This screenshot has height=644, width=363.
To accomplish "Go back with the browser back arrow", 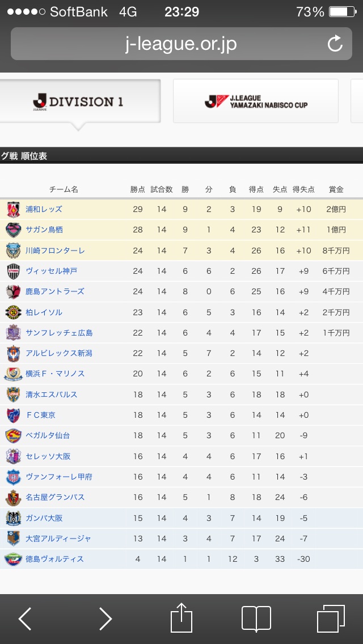I will coord(25,619).
